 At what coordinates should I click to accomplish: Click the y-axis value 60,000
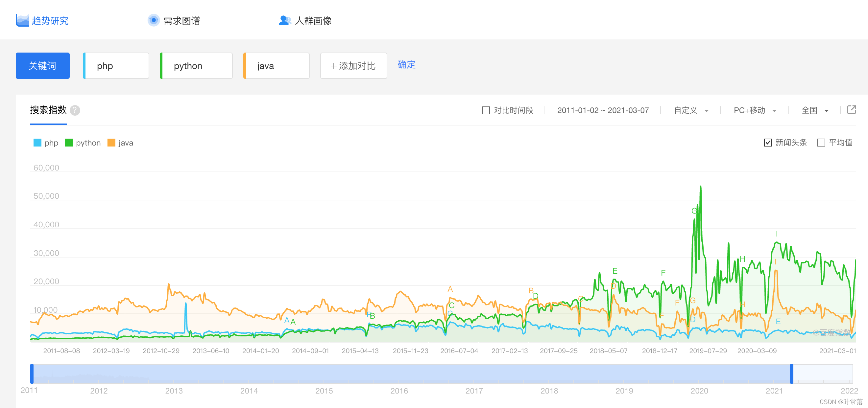click(46, 168)
